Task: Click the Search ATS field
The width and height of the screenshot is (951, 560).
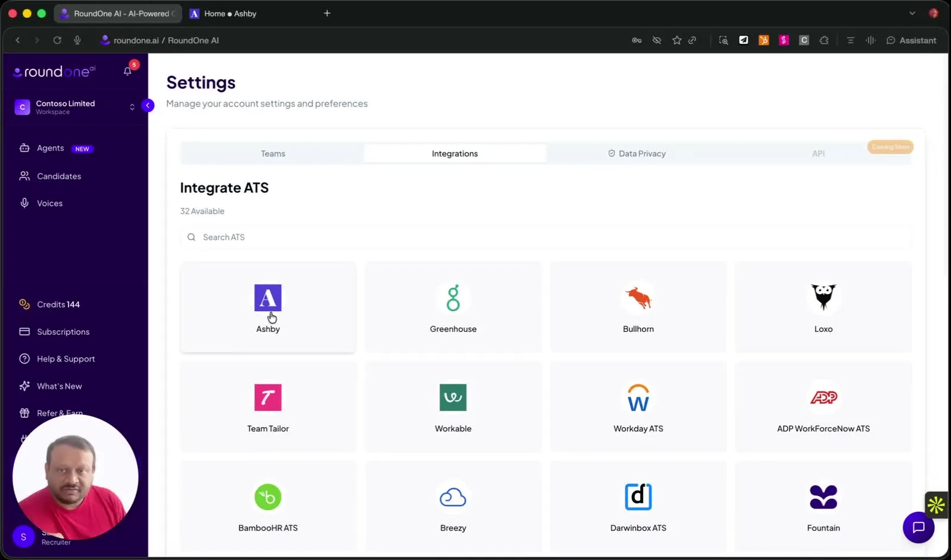Action: pos(546,237)
